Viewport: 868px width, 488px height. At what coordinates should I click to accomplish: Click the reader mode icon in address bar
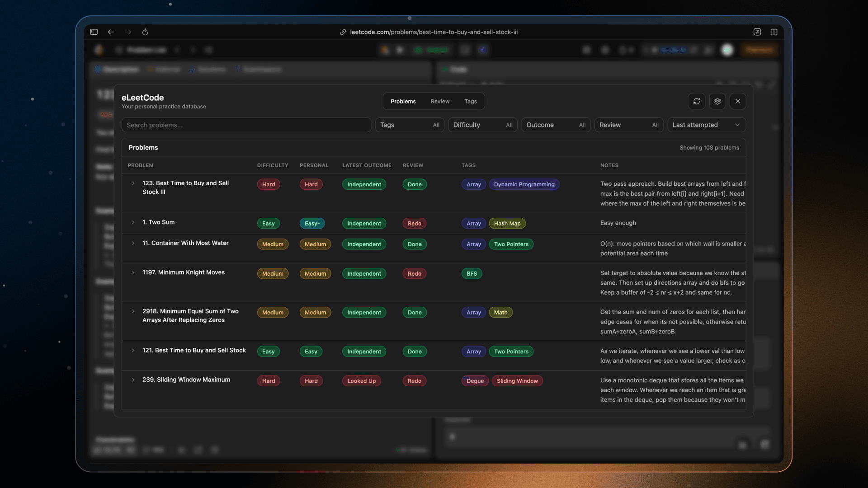tap(757, 32)
